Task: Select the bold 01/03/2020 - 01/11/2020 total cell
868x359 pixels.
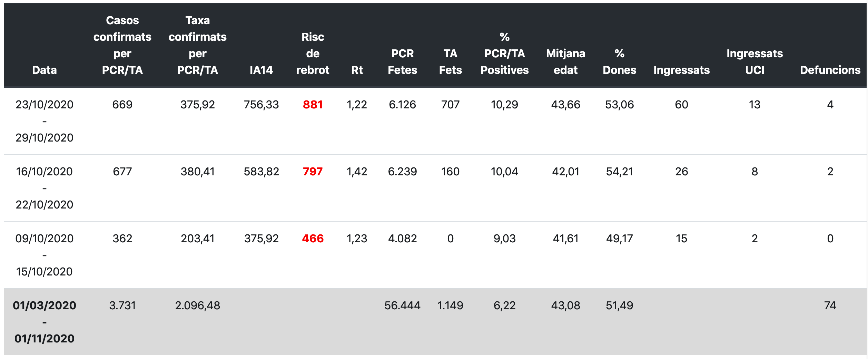Action: click(45, 322)
